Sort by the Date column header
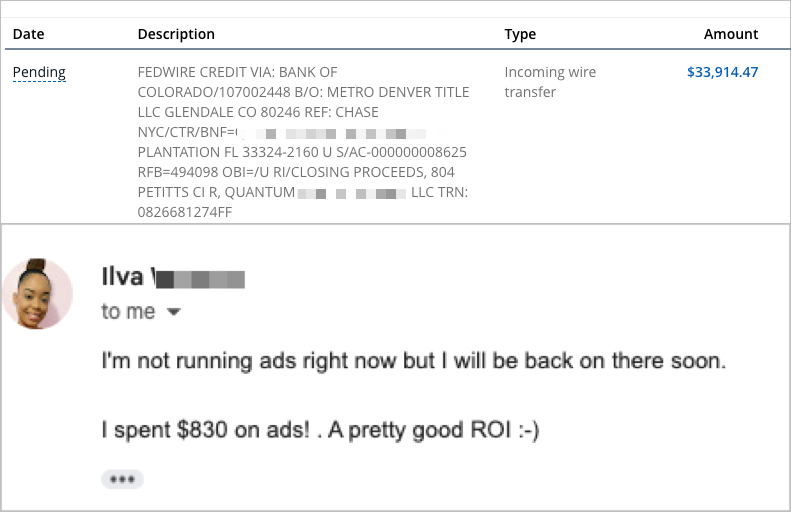The image size is (791, 512). point(28,34)
